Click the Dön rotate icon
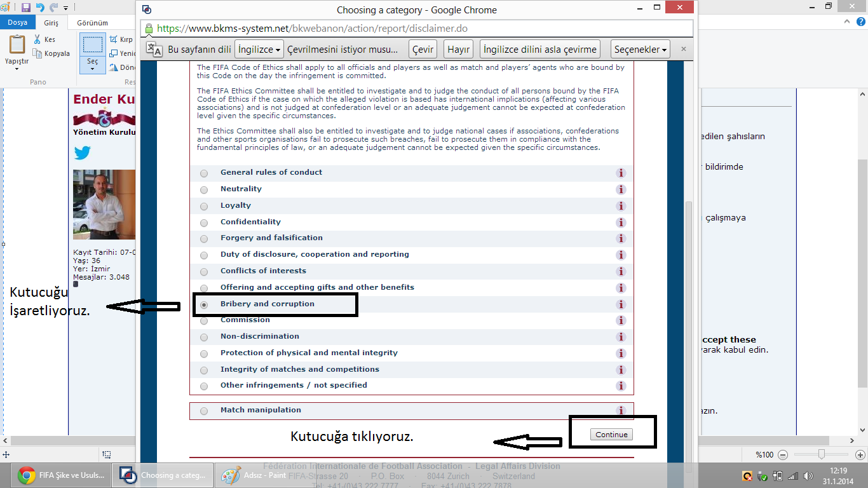The height and width of the screenshot is (488, 868). 114,67
